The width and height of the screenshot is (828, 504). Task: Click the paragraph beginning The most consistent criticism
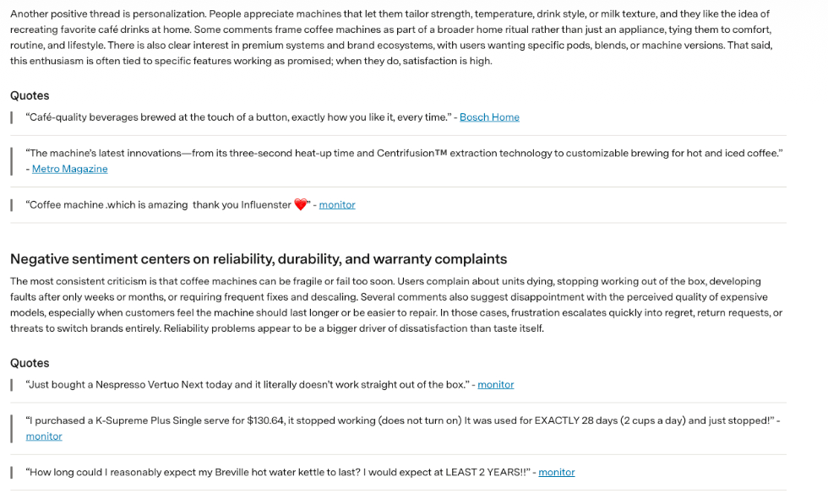[396, 305]
